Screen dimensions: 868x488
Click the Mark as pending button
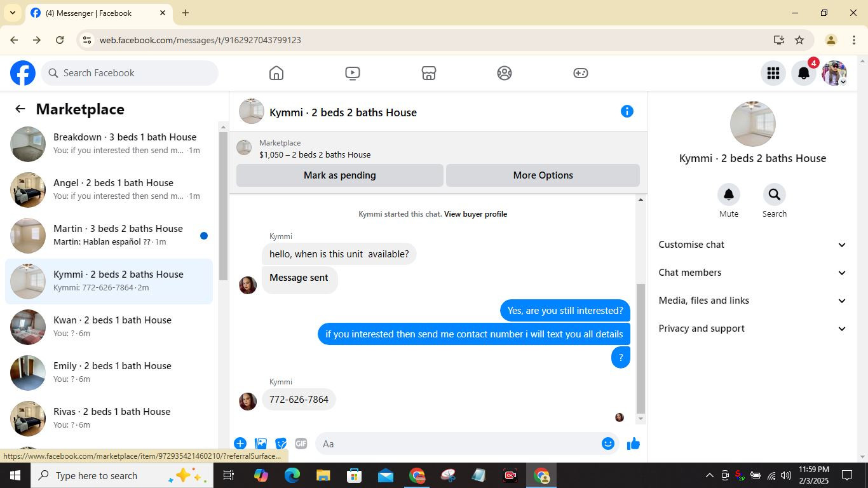[x=340, y=175]
